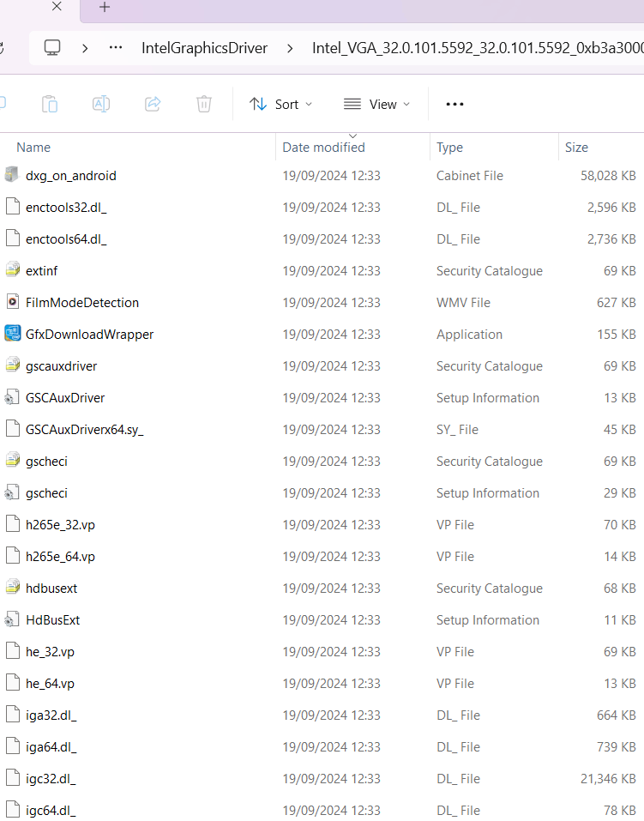The image size is (644, 821).
Task: Sort by Type column header
Action: 449,148
